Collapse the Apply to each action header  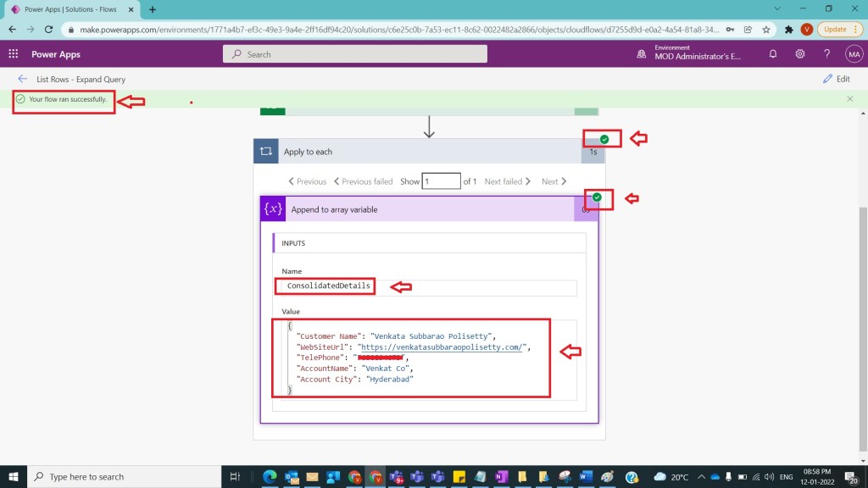tap(424, 152)
